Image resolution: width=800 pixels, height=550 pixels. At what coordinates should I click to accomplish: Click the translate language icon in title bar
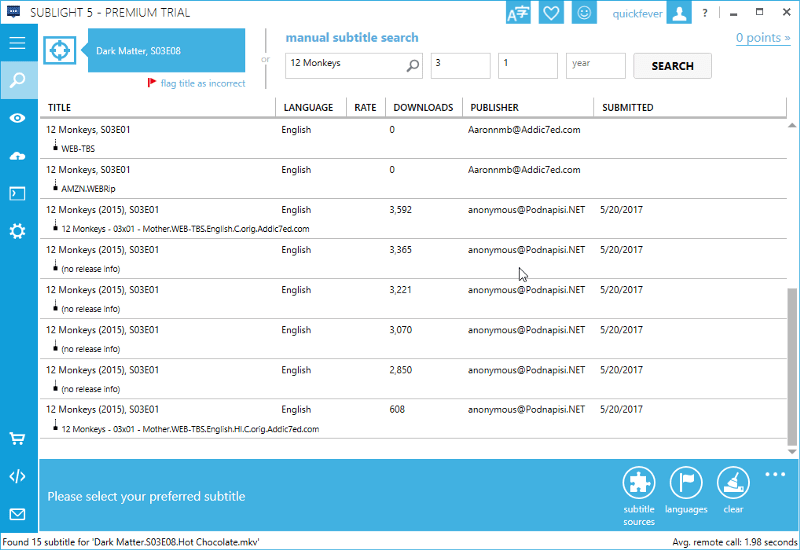coord(518,13)
